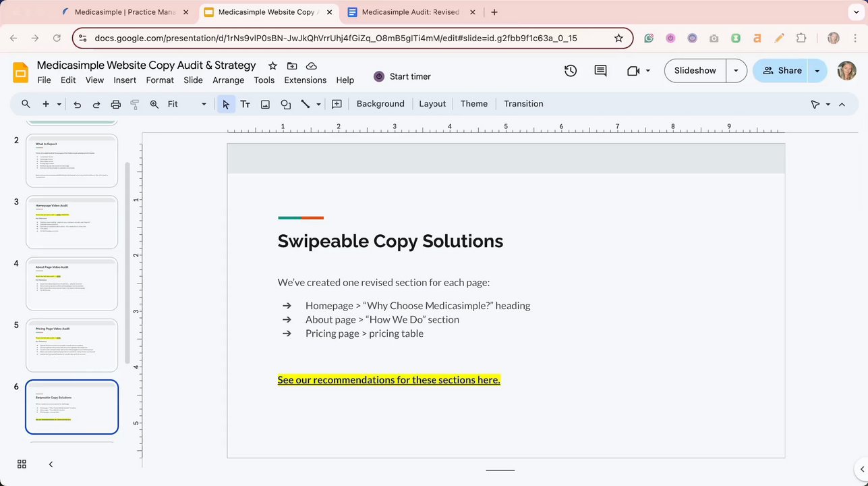The image size is (868, 486).
Task: View site information icon in address bar
Action: click(x=82, y=38)
